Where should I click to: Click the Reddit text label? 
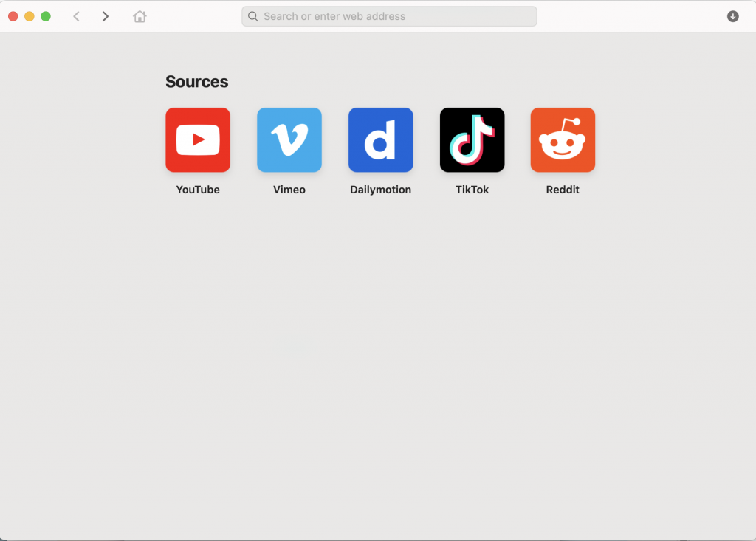[x=563, y=190]
